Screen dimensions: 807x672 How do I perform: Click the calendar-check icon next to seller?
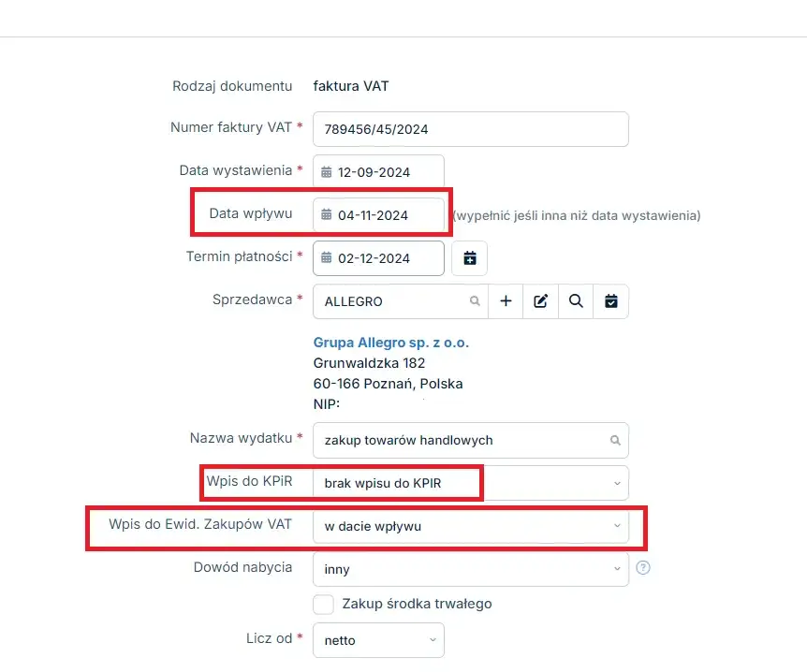tap(611, 301)
